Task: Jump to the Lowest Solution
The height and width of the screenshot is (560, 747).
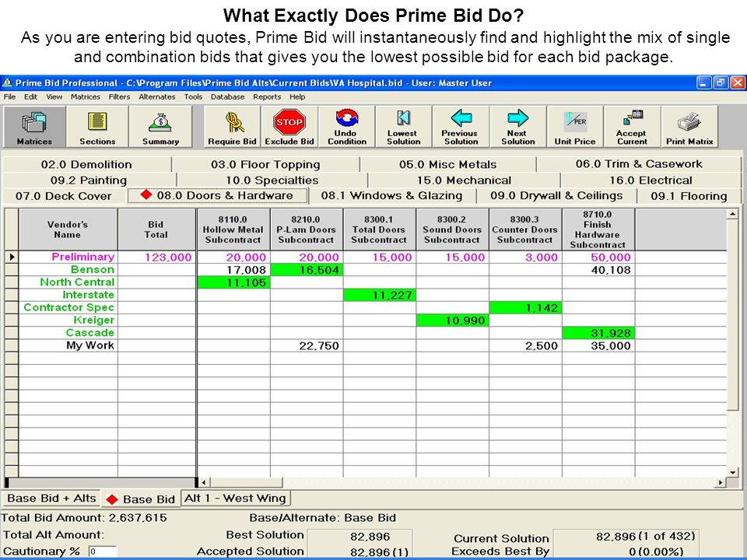Action: click(404, 127)
